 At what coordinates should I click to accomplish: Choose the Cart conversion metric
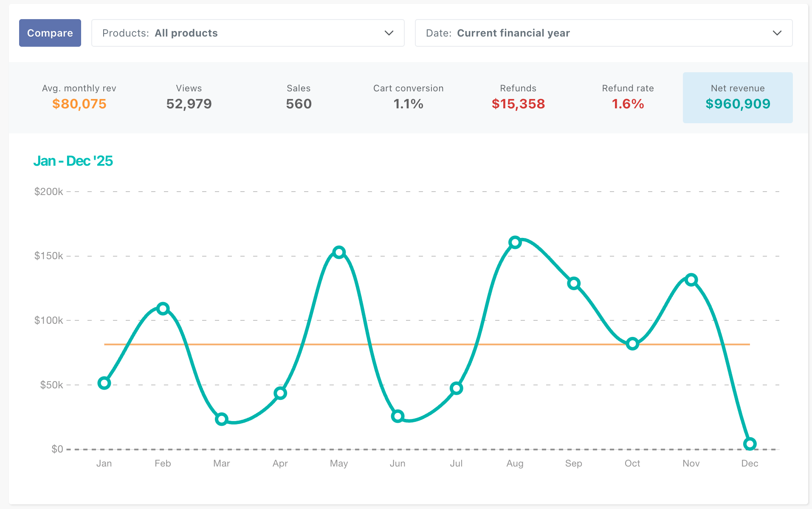(408, 97)
